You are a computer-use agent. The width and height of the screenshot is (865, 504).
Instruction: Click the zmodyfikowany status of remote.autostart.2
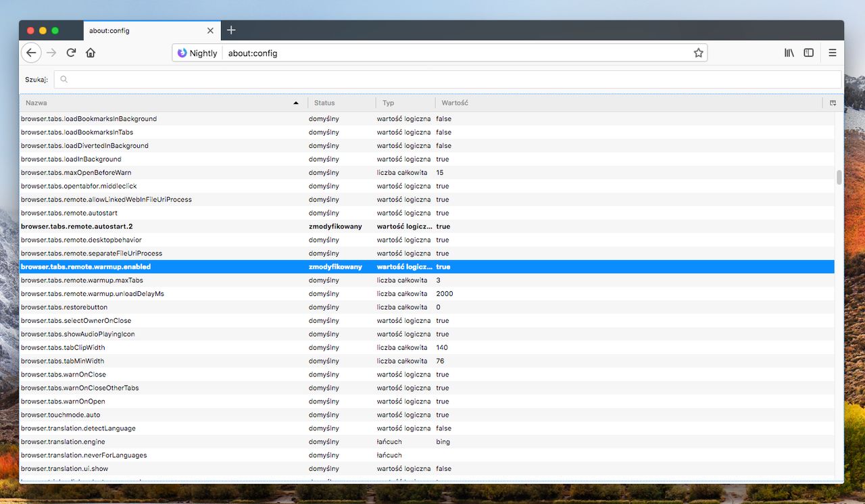click(x=335, y=227)
